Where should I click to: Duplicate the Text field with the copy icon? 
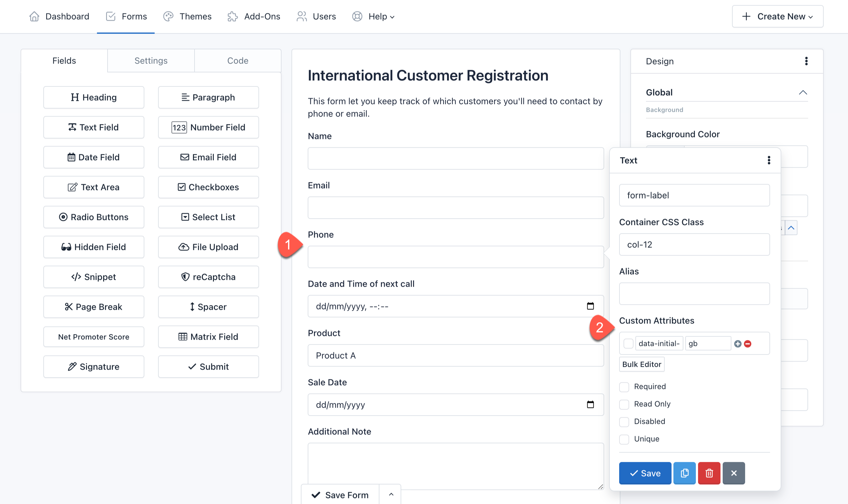(x=684, y=473)
